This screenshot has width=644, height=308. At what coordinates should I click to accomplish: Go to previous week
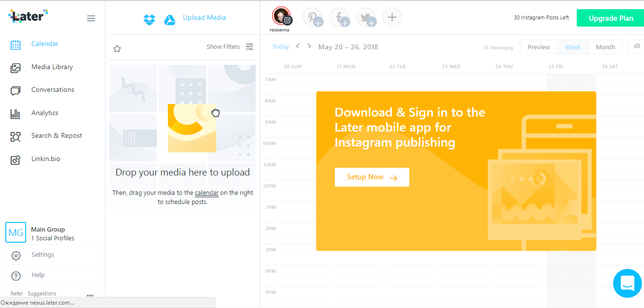(298, 46)
